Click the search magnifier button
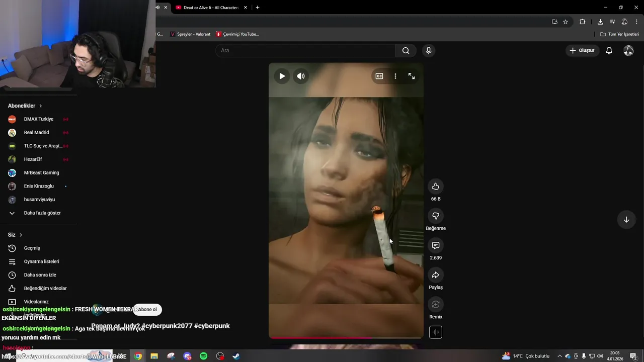The width and height of the screenshot is (644, 362). point(406,50)
